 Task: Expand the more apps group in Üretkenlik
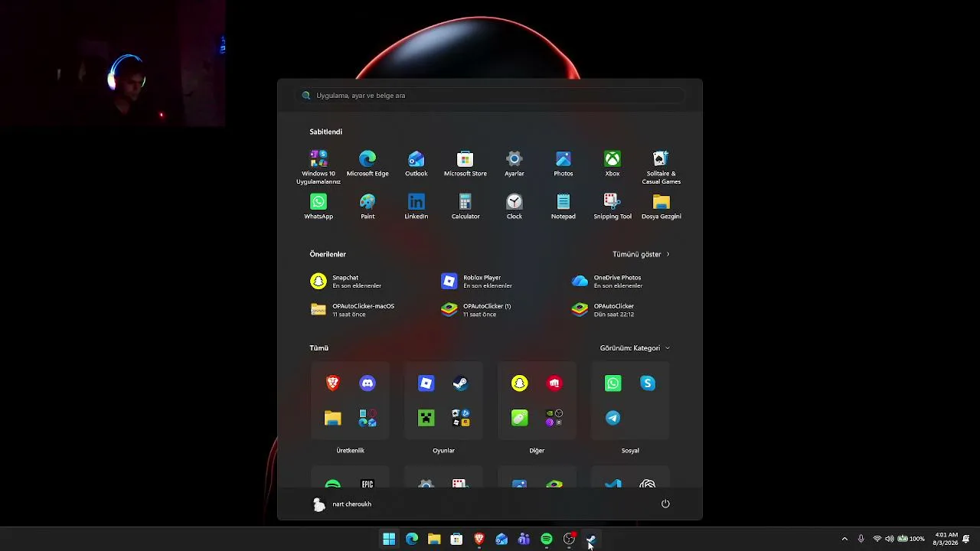[x=367, y=418]
